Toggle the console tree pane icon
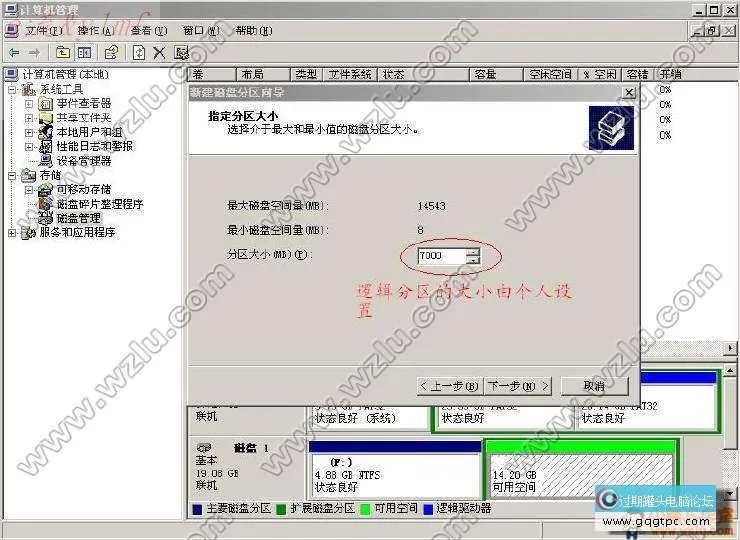This screenshot has height=540, width=740. pyautogui.click(x=84, y=52)
